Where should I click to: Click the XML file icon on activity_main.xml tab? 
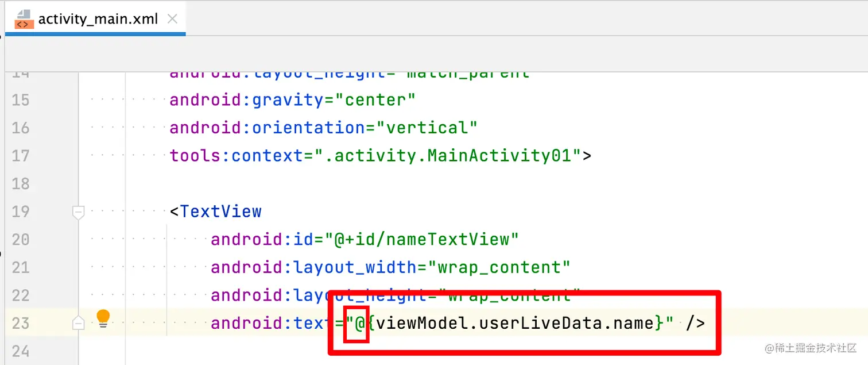[x=23, y=19]
